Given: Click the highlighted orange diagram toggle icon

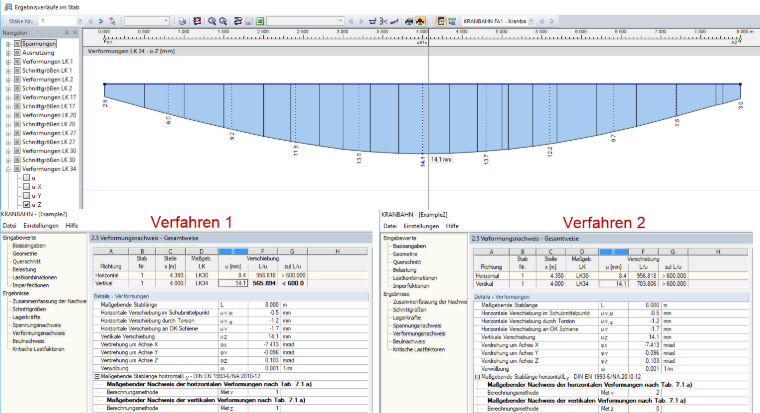Looking at the screenshot, I should (420, 21).
